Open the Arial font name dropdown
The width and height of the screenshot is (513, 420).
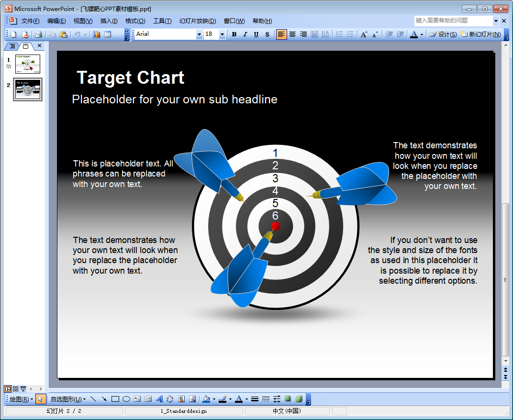pos(199,34)
